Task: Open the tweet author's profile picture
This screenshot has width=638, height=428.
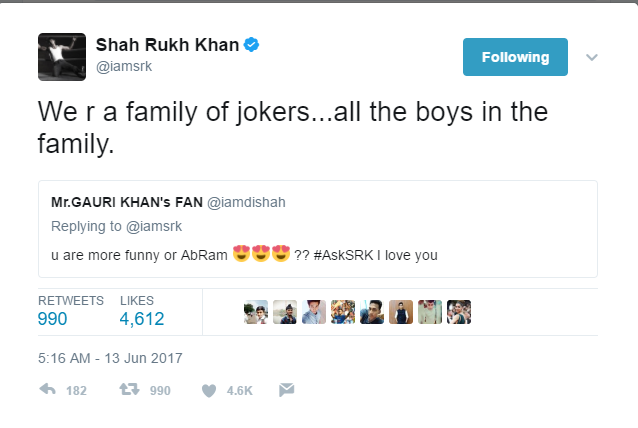Action: click(59, 56)
